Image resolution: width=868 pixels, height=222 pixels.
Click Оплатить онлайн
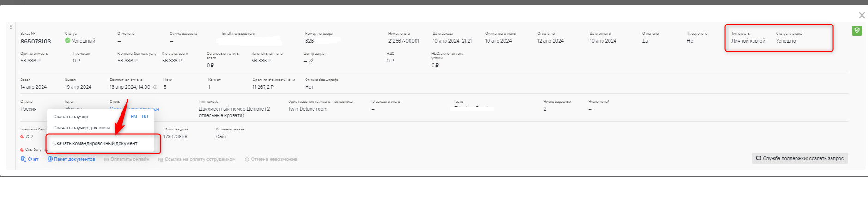pyautogui.click(x=127, y=159)
